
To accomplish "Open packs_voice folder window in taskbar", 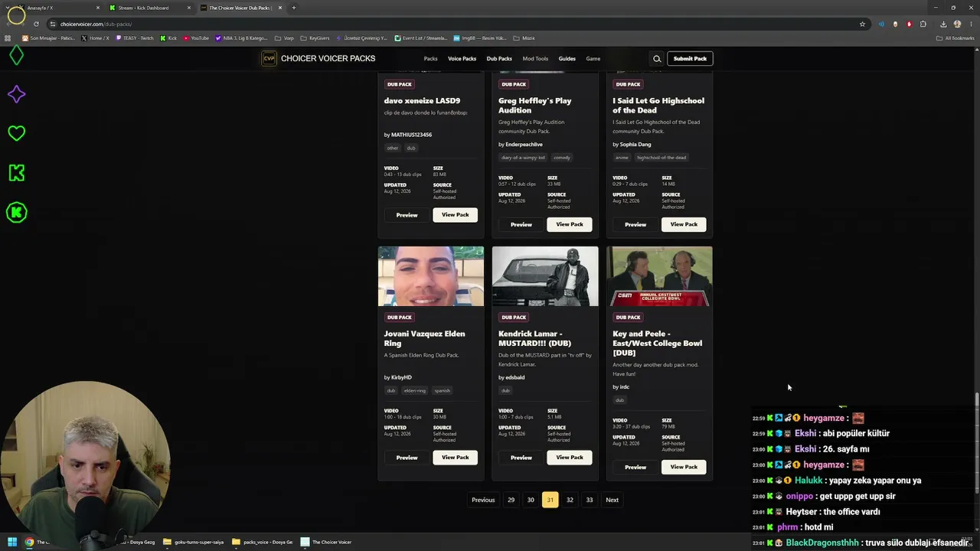I will [x=263, y=542].
